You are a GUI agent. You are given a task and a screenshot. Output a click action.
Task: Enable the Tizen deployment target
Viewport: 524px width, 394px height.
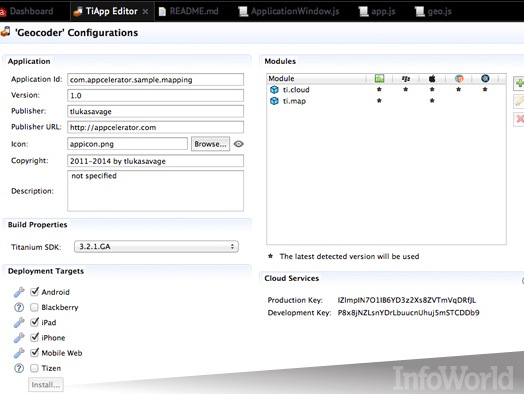click(34, 368)
